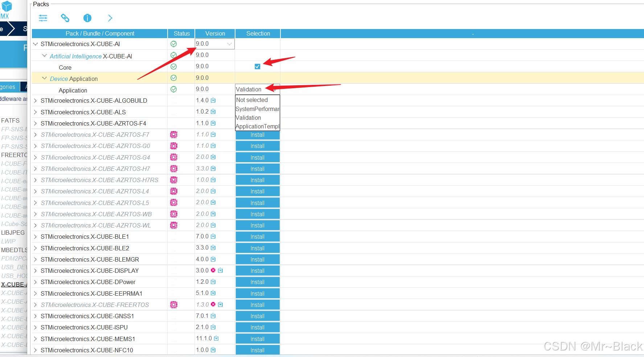Image resolution: width=644 pixels, height=357 pixels.
Task: Click the Status column header
Action: click(181, 33)
